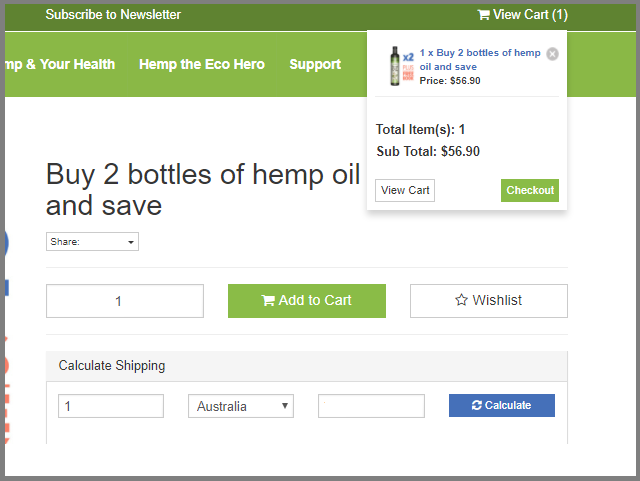Image resolution: width=640 pixels, height=481 pixels.
Task: Click the shipping quantity field
Action: pos(111,406)
